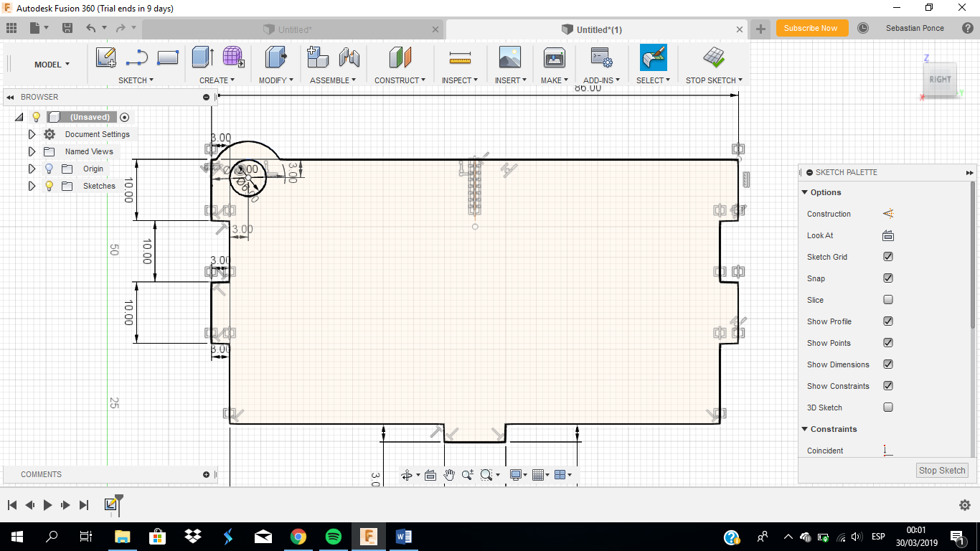Open the Sebastian Ponce account menu
This screenshot has width=980, height=551.
915,28
